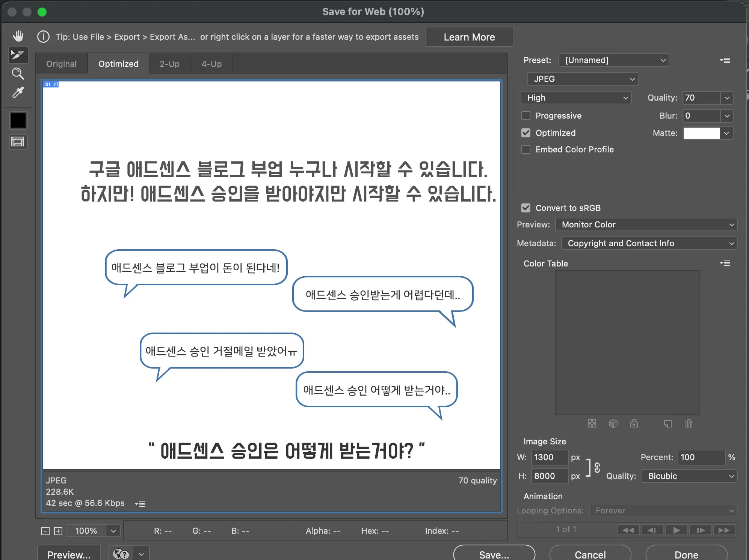Click the Blur value input field

tap(701, 116)
